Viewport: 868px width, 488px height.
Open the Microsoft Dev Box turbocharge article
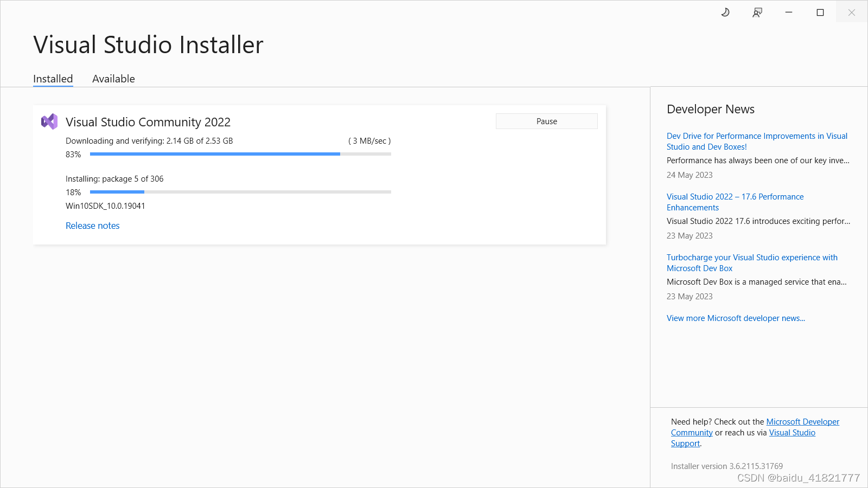click(x=752, y=262)
